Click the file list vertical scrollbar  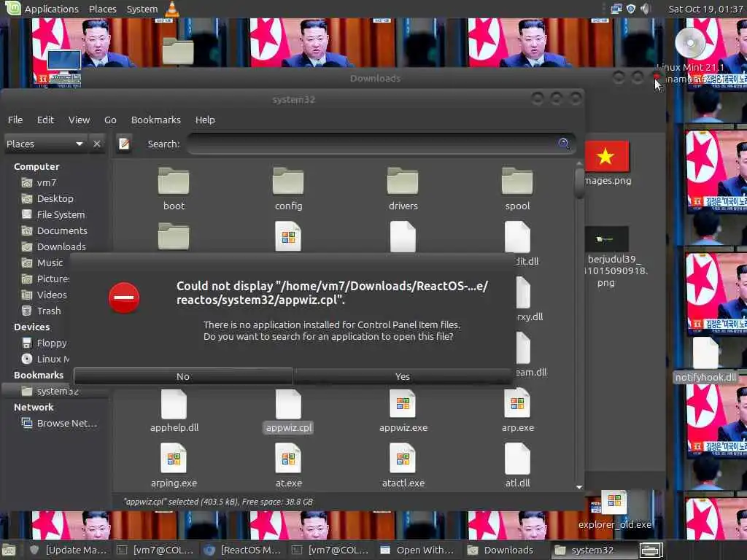pos(579,183)
